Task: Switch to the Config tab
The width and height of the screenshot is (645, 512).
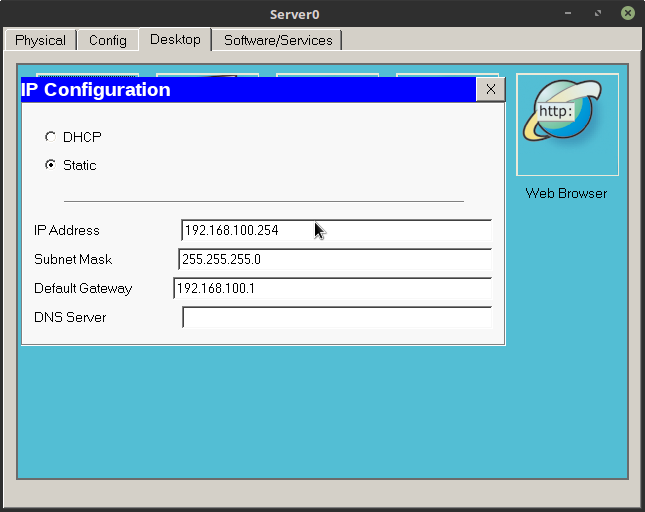Action: pyautogui.click(x=108, y=40)
